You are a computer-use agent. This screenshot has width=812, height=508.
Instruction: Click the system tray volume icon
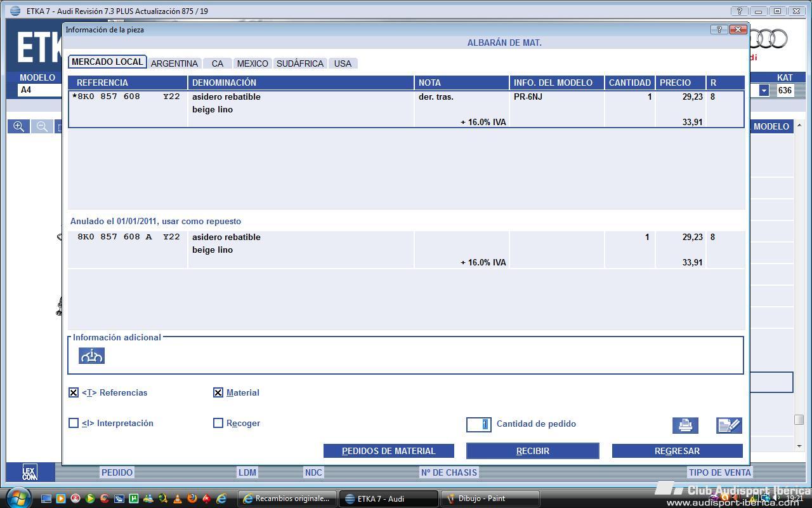click(776, 498)
